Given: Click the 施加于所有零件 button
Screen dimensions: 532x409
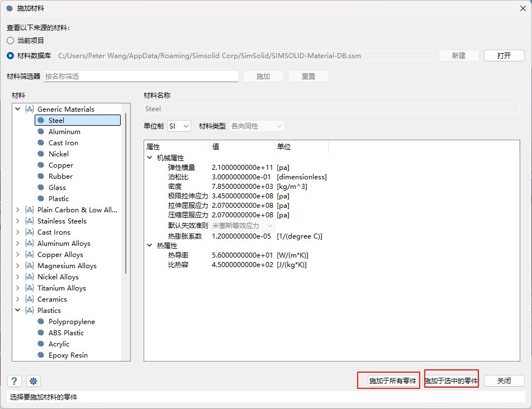Looking at the screenshot, I should coord(392,381).
